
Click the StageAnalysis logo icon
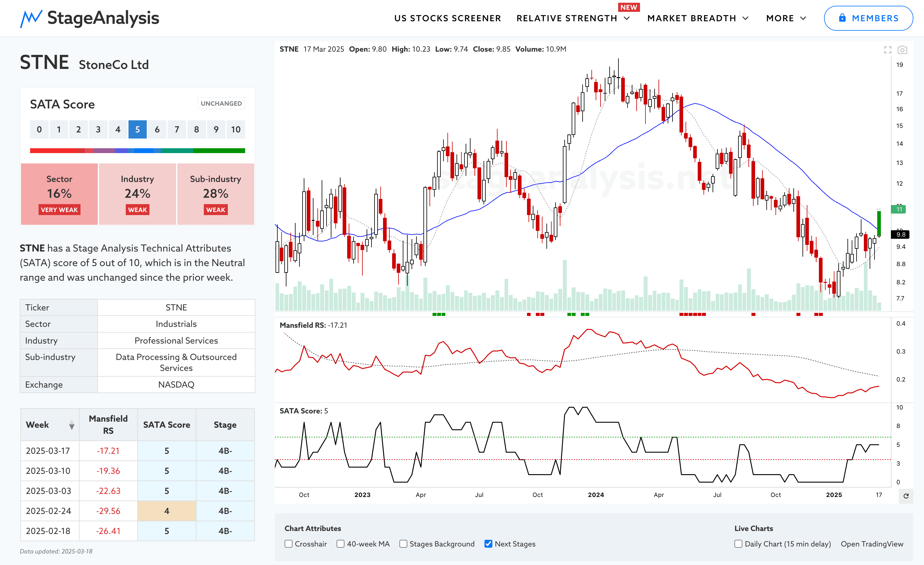click(31, 18)
